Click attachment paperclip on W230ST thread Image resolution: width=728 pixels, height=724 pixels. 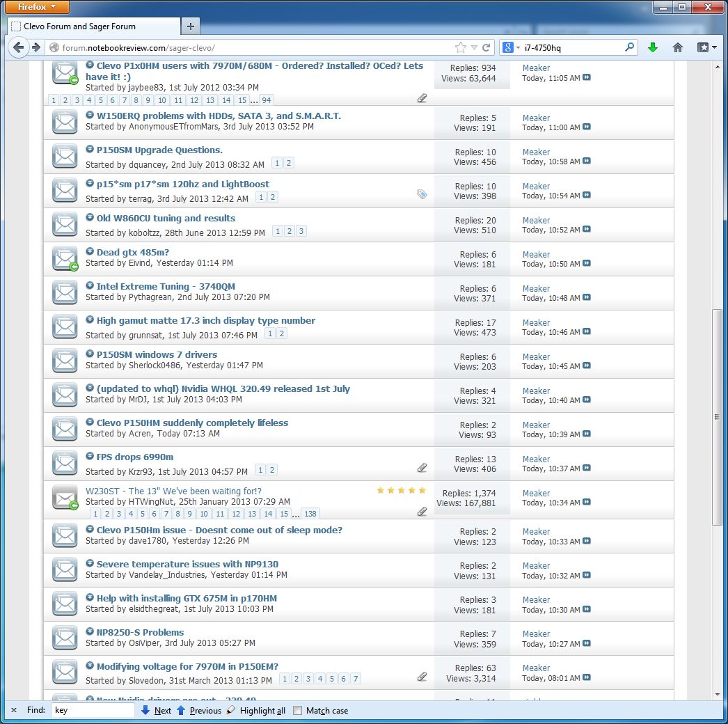coord(422,511)
